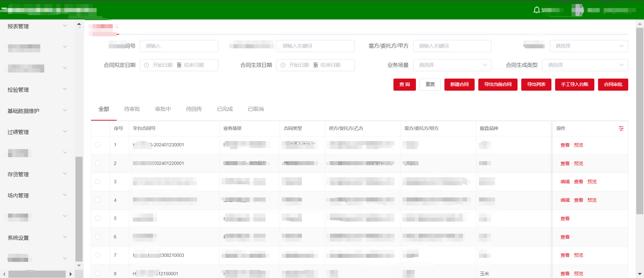The width and height of the screenshot is (644, 278).
Task: Click 预览 link in row 2
Action: point(579,164)
